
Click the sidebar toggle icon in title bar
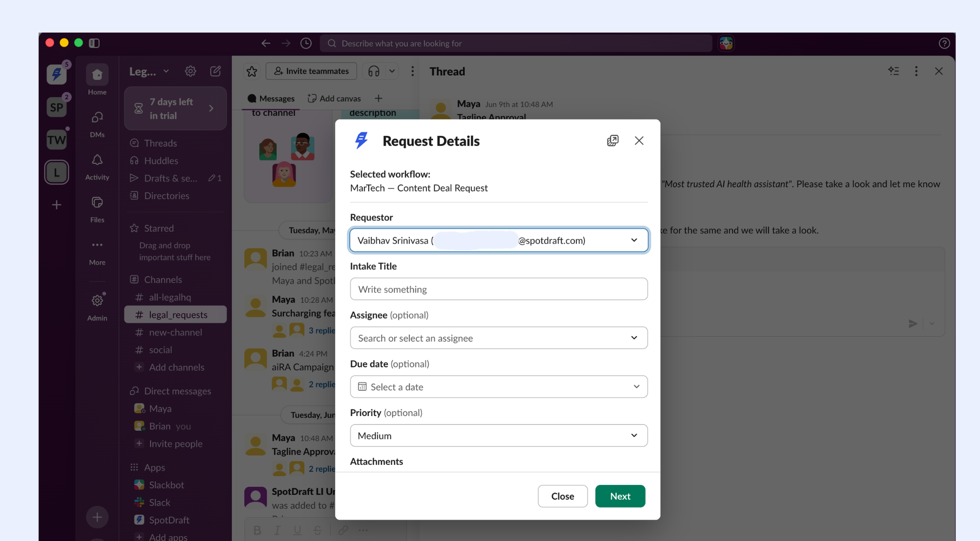(x=94, y=43)
